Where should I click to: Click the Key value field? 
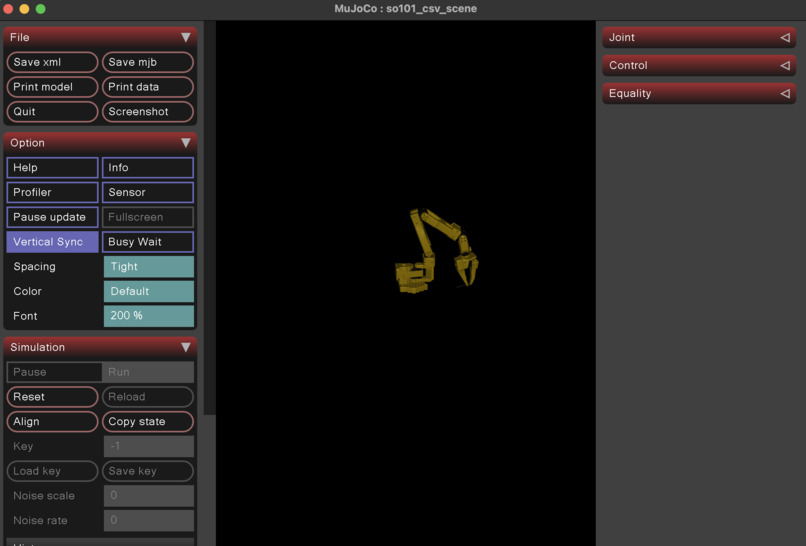click(x=149, y=446)
